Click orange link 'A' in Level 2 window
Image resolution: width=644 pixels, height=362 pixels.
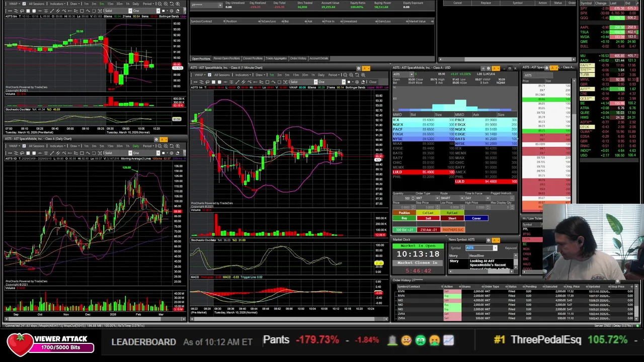pyautogui.click(x=496, y=68)
